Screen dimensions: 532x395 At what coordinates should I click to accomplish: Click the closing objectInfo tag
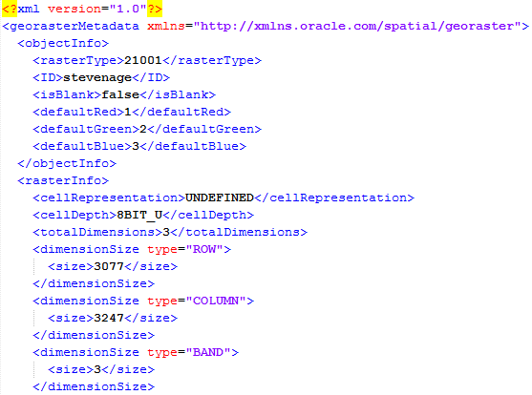67,163
